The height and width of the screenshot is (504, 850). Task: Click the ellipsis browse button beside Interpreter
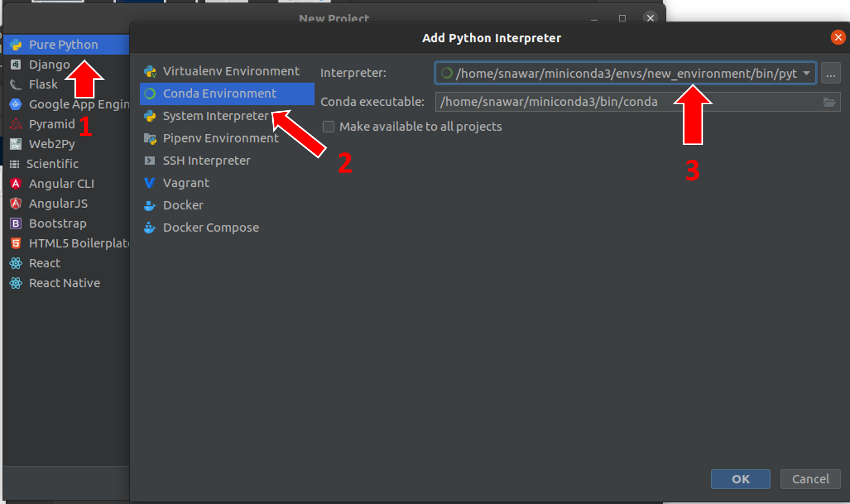(831, 74)
